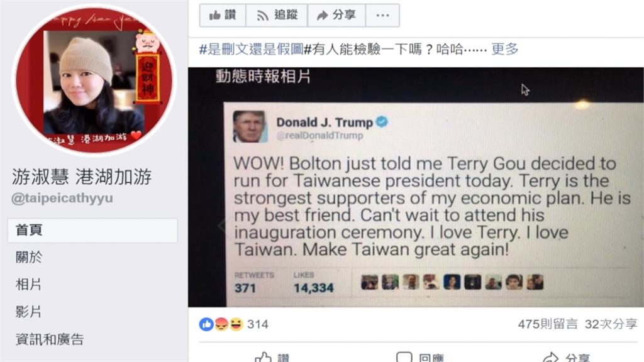Follow the page with the 追蹤 button
The image size is (644, 362).
(277, 16)
